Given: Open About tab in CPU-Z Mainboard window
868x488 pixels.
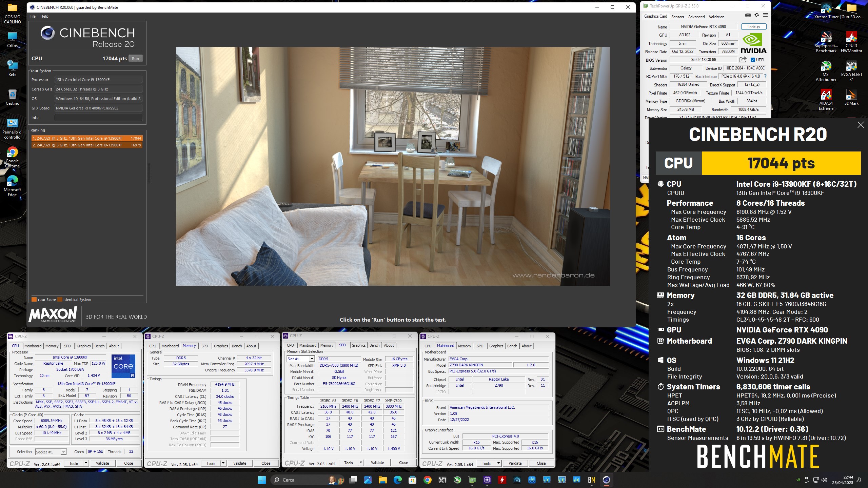Looking at the screenshot, I should tap(527, 346).
